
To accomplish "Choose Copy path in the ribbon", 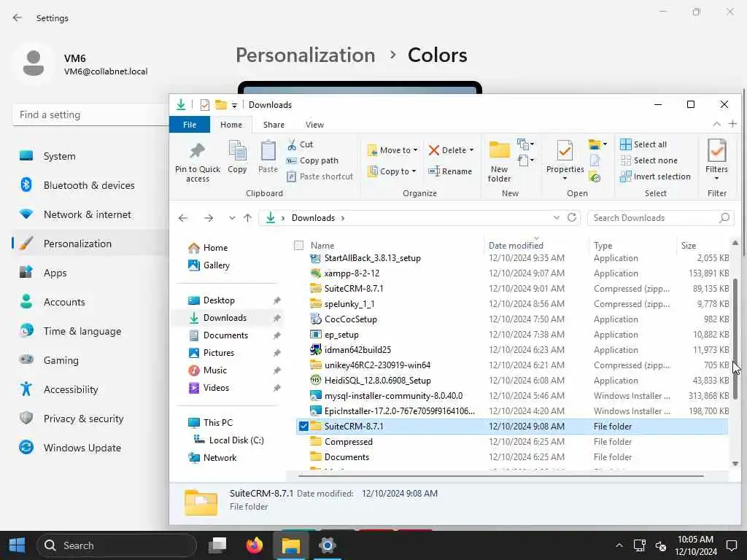I will [312, 160].
